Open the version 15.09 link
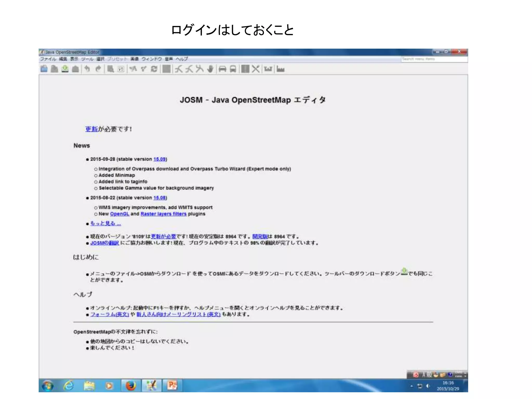The image size is (532, 399). tap(159, 159)
